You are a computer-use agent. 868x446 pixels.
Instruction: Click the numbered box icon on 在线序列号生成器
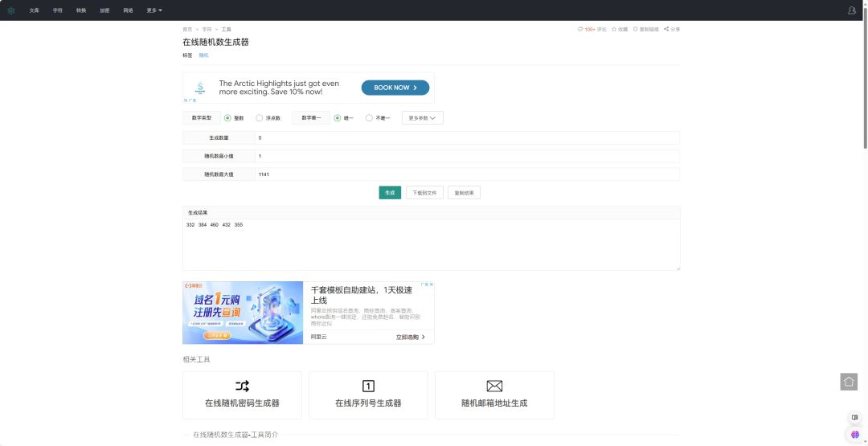[368, 387]
